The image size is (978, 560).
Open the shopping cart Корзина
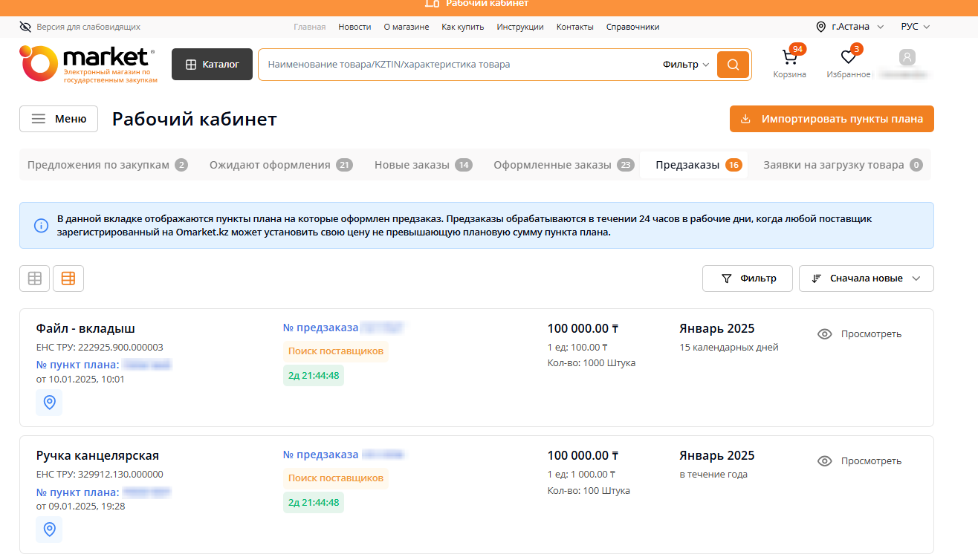[x=789, y=58]
